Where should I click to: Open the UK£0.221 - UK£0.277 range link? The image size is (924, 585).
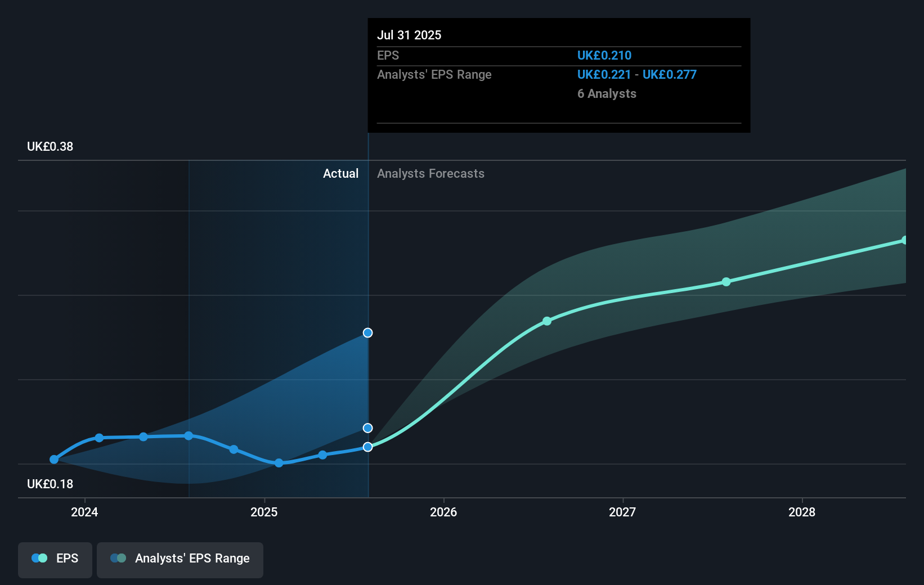pos(636,74)
